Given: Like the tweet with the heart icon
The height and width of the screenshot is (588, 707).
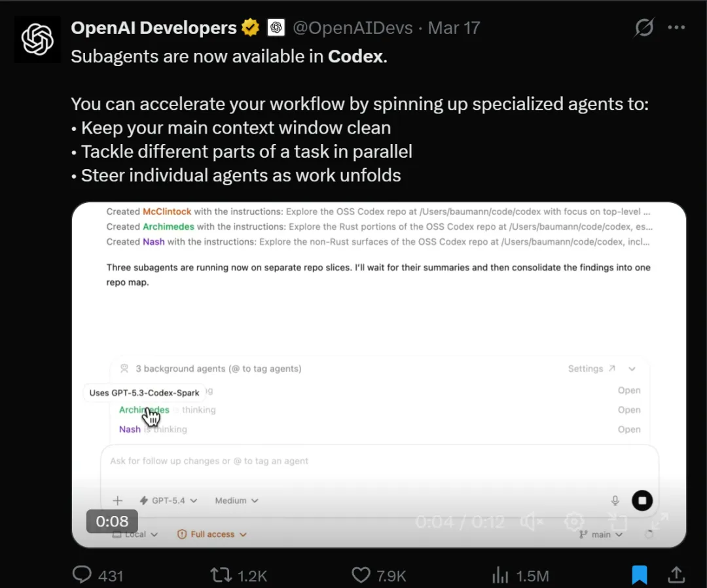Looking at the screenshot, I should (361, 576).
